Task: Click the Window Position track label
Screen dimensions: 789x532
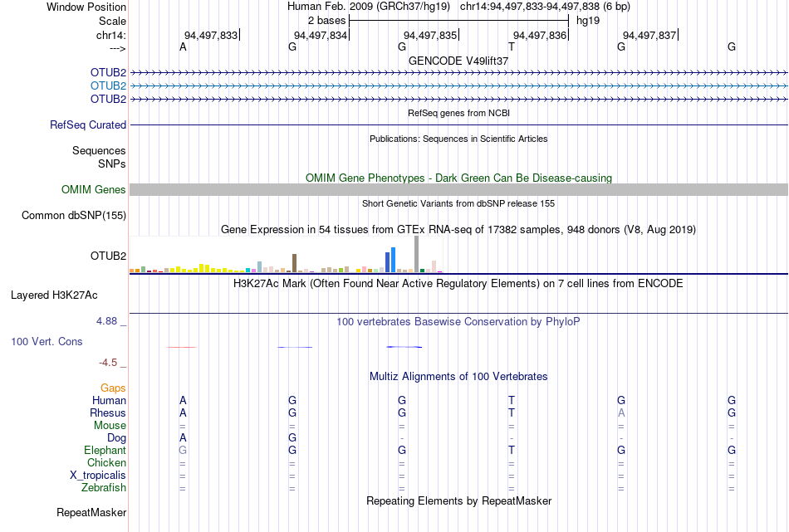Action: (86, 7)
